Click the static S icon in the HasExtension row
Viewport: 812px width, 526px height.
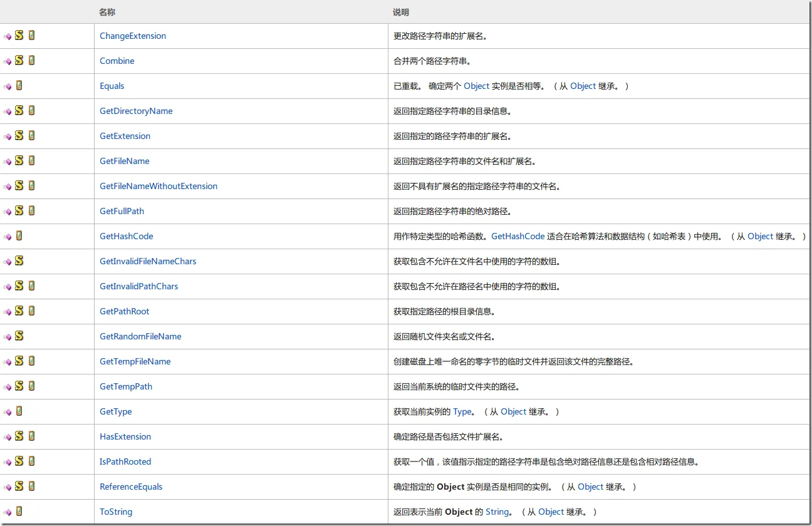point(19,436)
